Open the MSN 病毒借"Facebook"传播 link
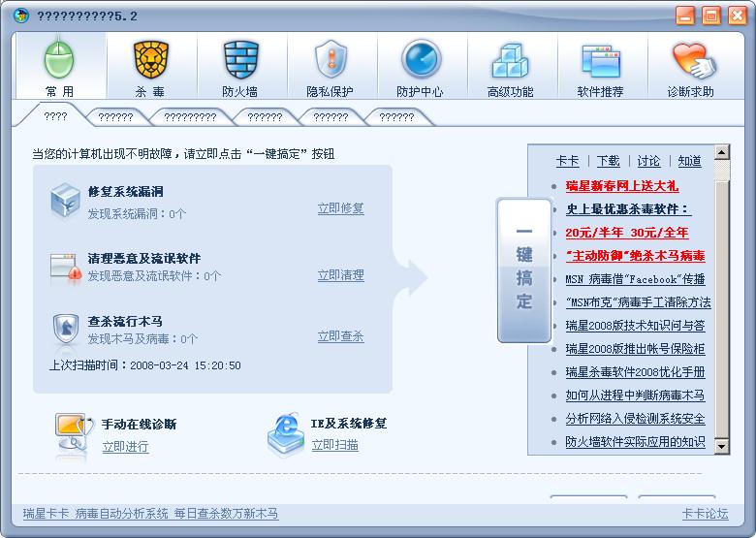The width and height of the screenshot is (756, 538). 636,279
